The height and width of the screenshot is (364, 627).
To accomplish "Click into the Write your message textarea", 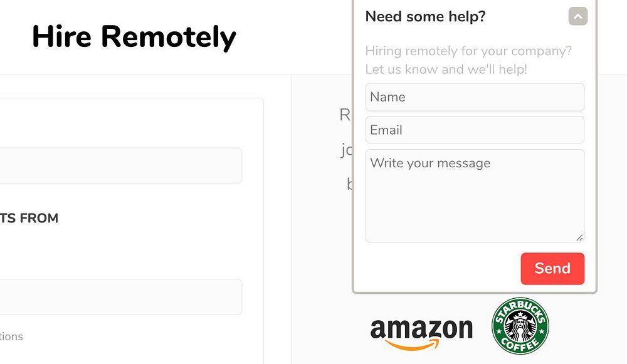I will (x=475, y=195).
